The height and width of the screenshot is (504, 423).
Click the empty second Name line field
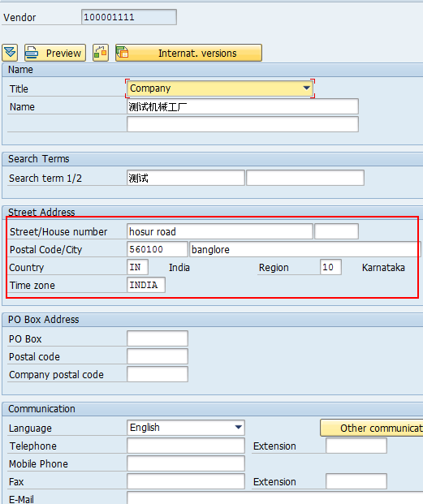click(x=243, y=124)
